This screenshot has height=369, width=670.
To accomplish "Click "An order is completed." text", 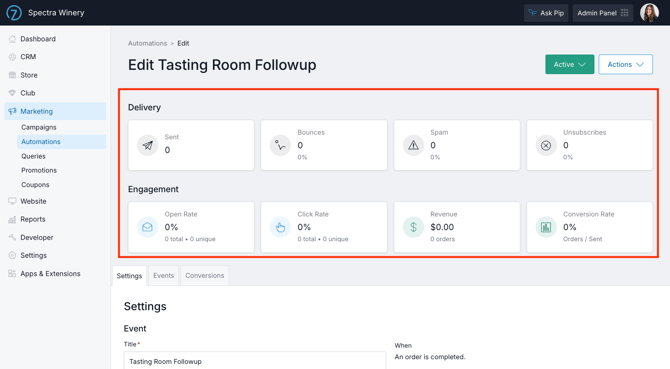I will pyautogui.click(x=430, y=357).
